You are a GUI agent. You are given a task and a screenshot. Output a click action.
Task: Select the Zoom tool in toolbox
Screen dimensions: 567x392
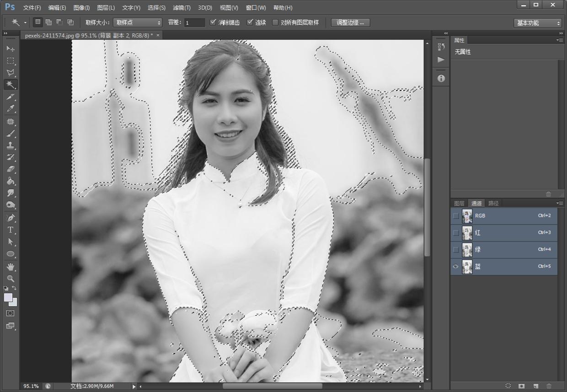(11, 278)
